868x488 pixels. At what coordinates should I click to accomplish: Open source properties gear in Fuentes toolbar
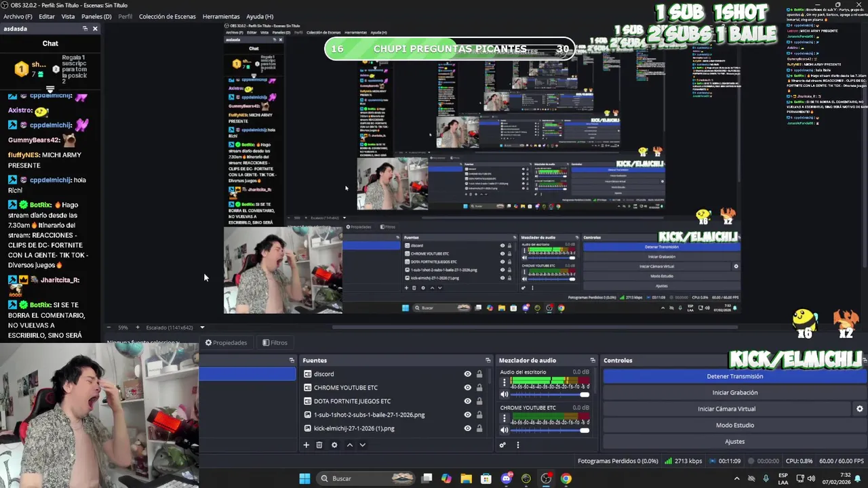point(334,445)
